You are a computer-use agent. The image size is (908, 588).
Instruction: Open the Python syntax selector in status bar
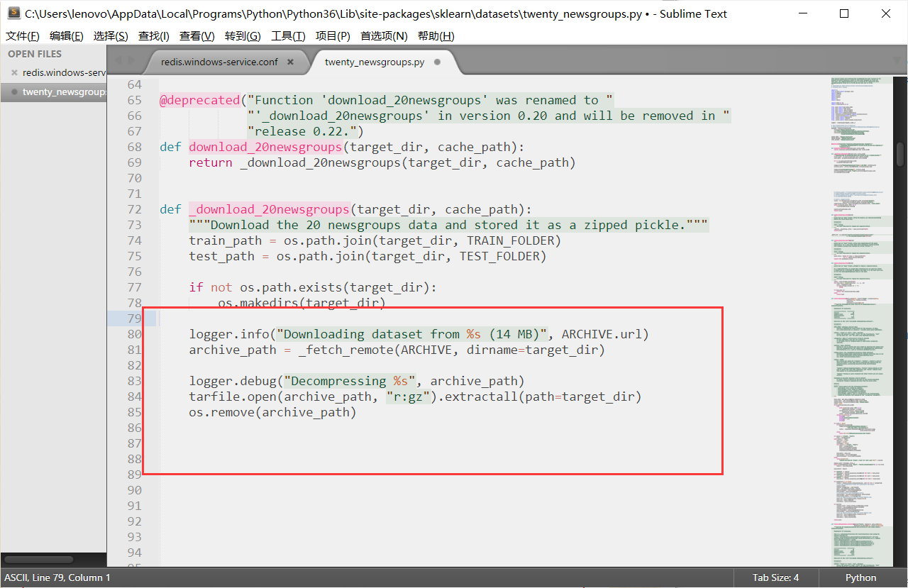coord(860,577)
